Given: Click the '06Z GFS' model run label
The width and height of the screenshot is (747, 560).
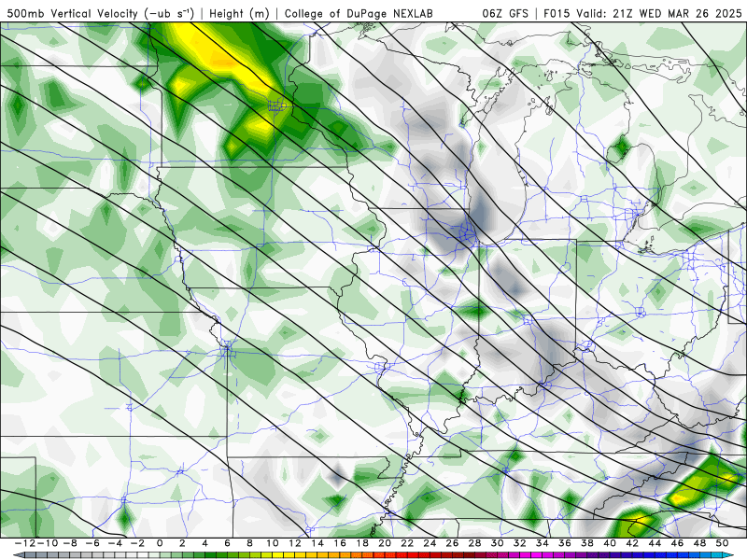Looking at the screenshot, I should click(x=505, y=14).
